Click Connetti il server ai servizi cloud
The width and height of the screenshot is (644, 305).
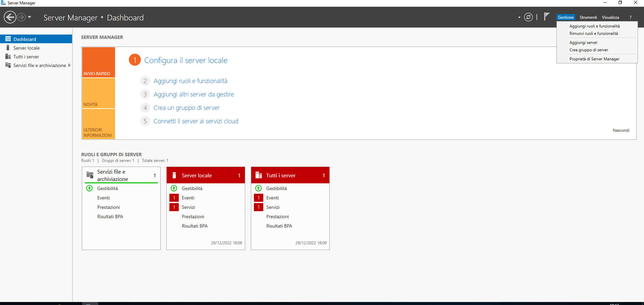click(196, 121)
